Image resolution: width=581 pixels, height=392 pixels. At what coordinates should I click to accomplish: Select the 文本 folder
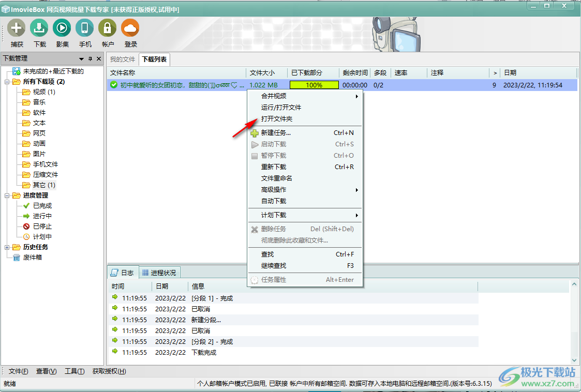pyautogui.click(x=39, y=123)
